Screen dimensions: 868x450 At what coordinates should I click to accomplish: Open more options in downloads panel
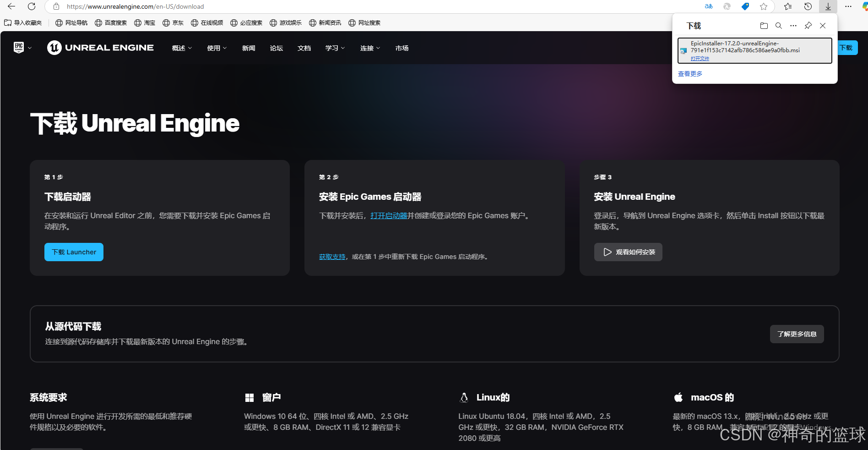pos(793,26)
